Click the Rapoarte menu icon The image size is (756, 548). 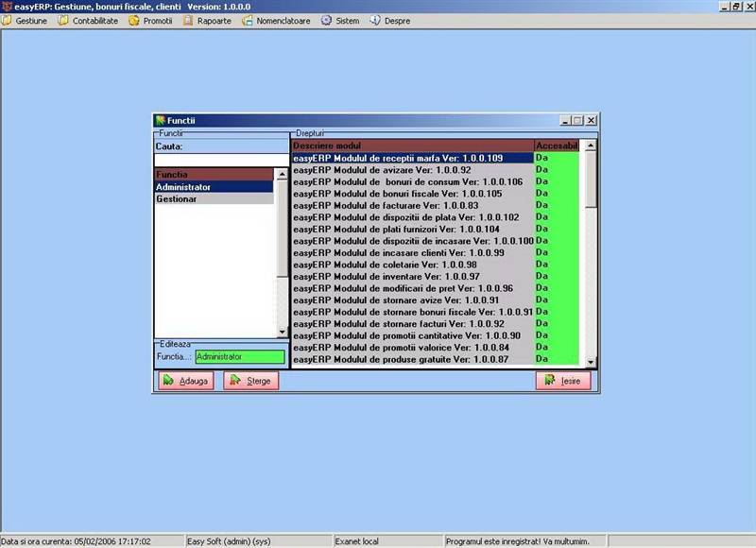pyautogui.click(x=188, y=21)
